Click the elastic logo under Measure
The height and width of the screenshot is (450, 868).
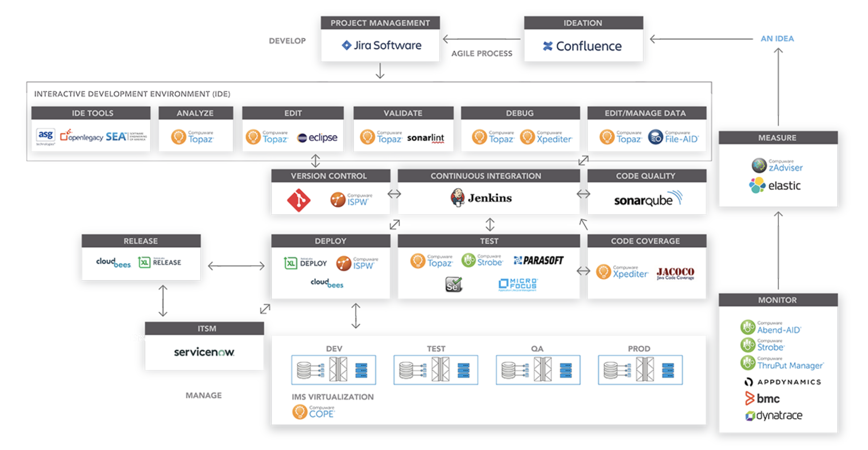(x=774, y=185)
